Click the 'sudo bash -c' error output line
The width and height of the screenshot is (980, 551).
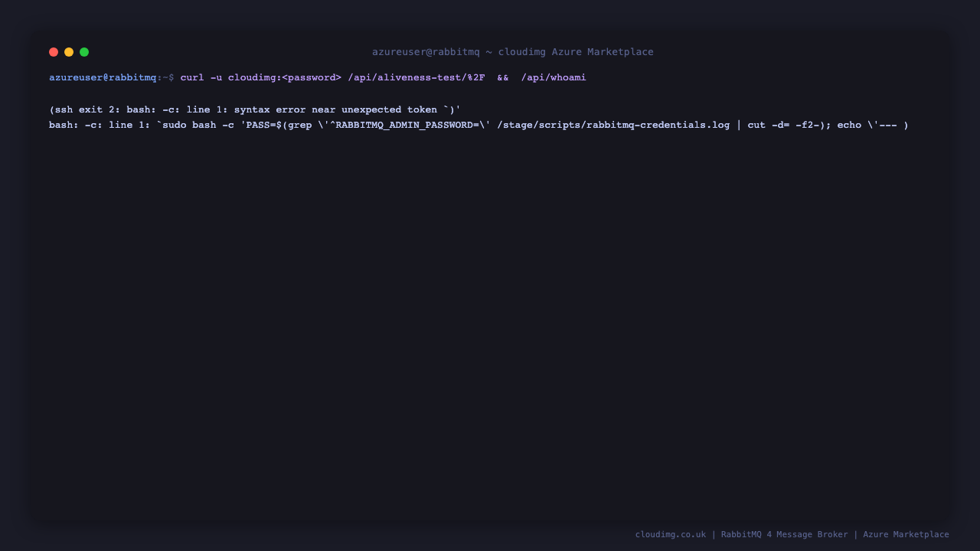pyautogui.click(x=479, y=126)
